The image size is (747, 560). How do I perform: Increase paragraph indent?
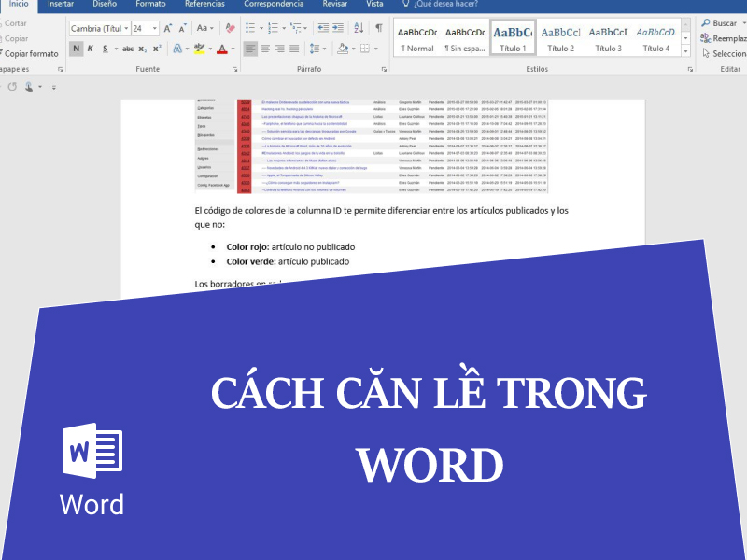pyautogui.click(x=338, y=28)
